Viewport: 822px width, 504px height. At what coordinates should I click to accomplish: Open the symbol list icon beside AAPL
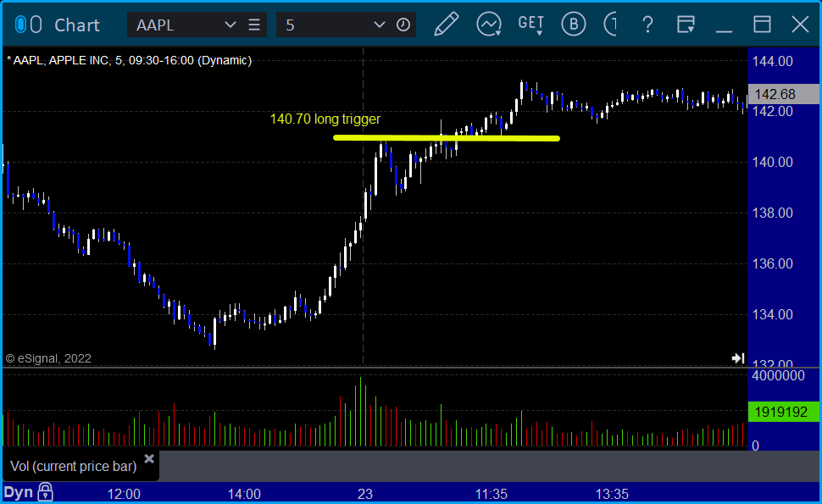pyautogui.click(x=254, y=25)
